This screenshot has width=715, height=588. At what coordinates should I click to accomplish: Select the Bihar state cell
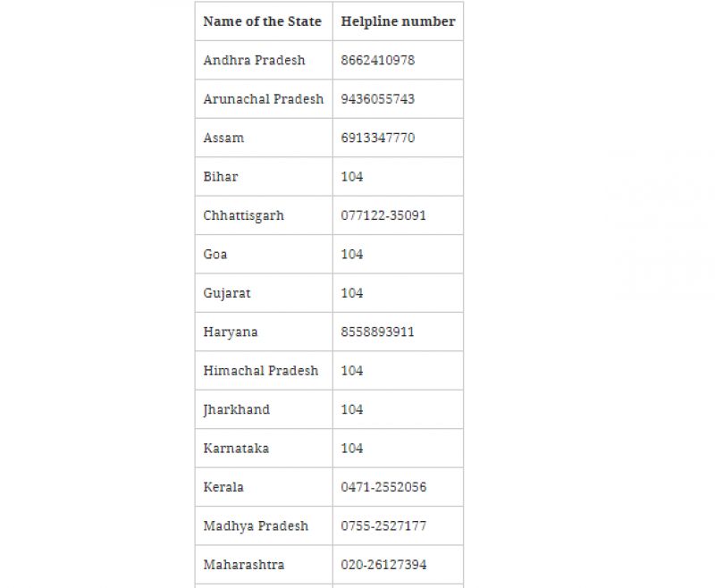tap(221, 177)
